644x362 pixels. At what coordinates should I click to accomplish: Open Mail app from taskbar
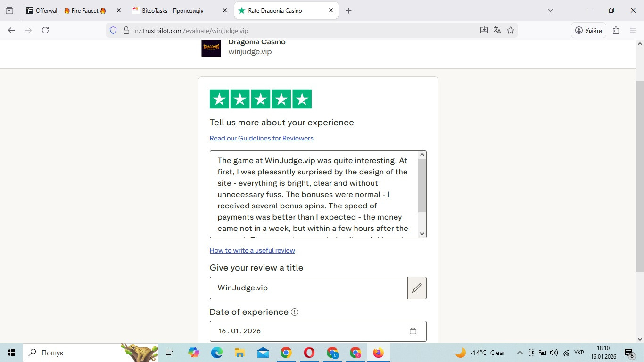click(x=263, y=353)
